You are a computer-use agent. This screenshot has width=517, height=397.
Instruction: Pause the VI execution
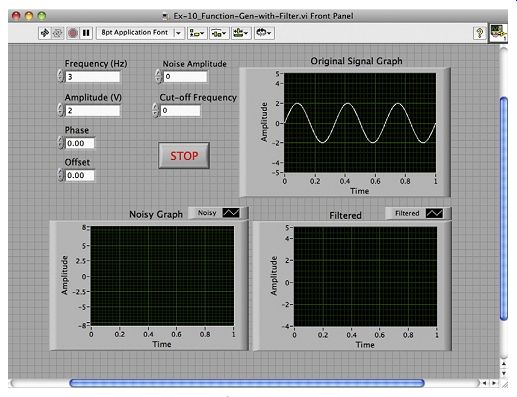[x=86, y=33]
